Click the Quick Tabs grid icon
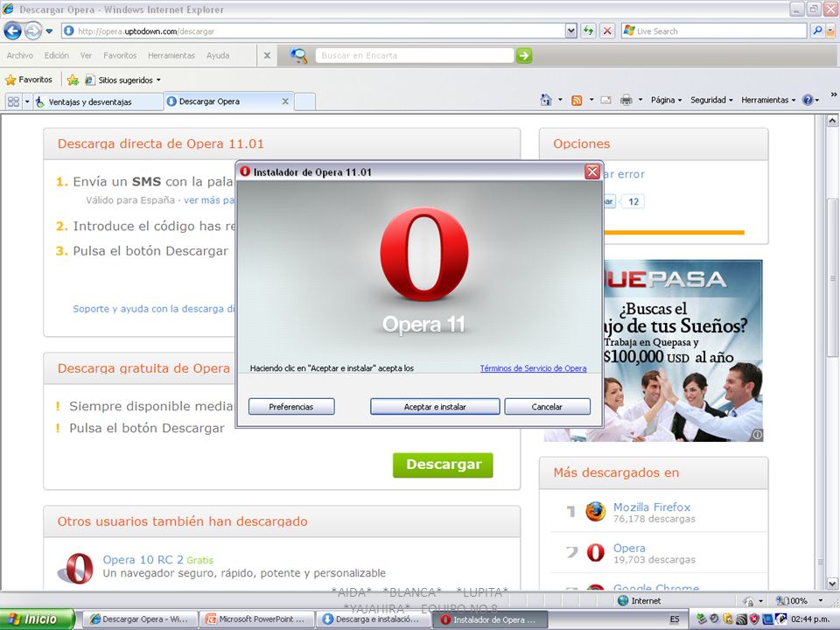The image size is (840, 630). (13, 101)
